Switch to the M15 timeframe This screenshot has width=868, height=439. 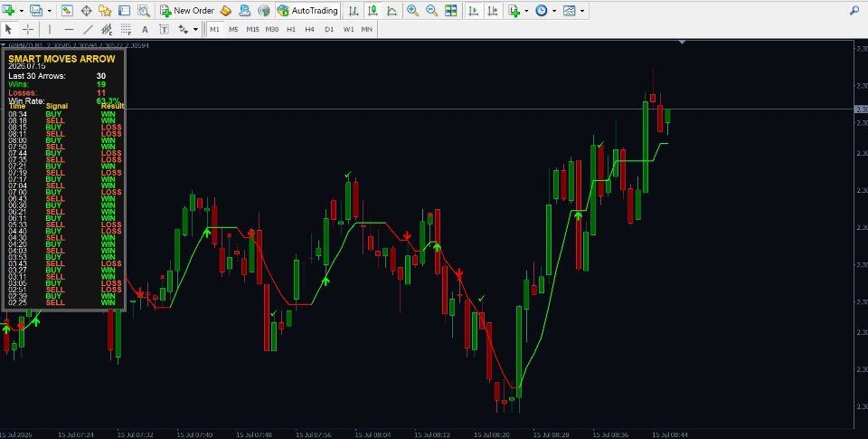coord(252,29)
